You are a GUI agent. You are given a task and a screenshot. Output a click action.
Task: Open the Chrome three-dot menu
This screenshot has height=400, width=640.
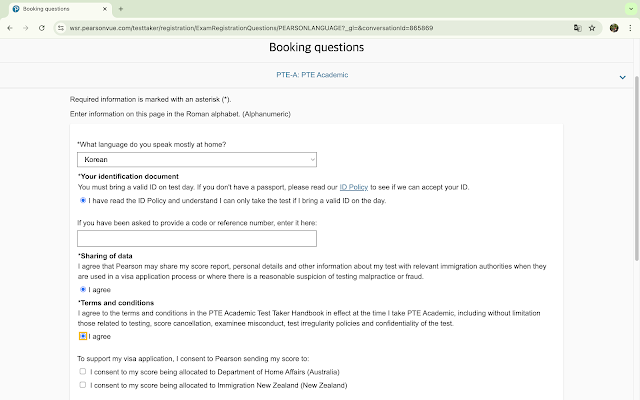click(x=628, y=28)
